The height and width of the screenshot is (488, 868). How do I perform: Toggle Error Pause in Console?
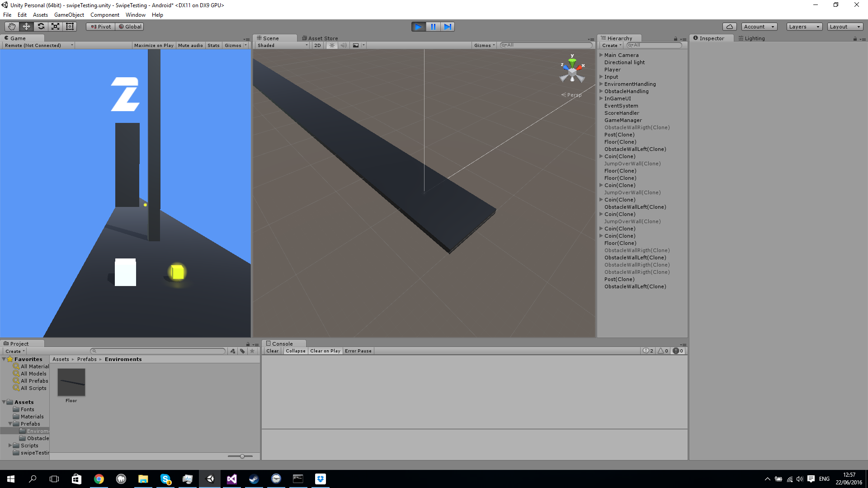point(358,351)
